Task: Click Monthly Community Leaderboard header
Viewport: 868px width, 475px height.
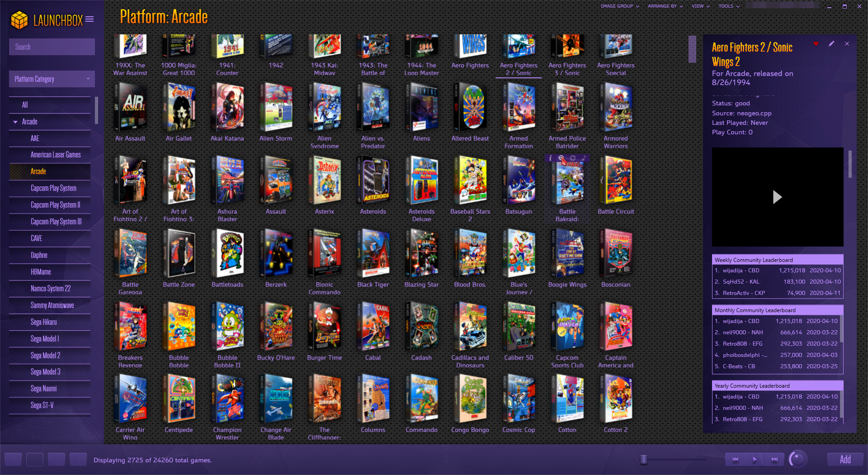Action: [778, 310]
